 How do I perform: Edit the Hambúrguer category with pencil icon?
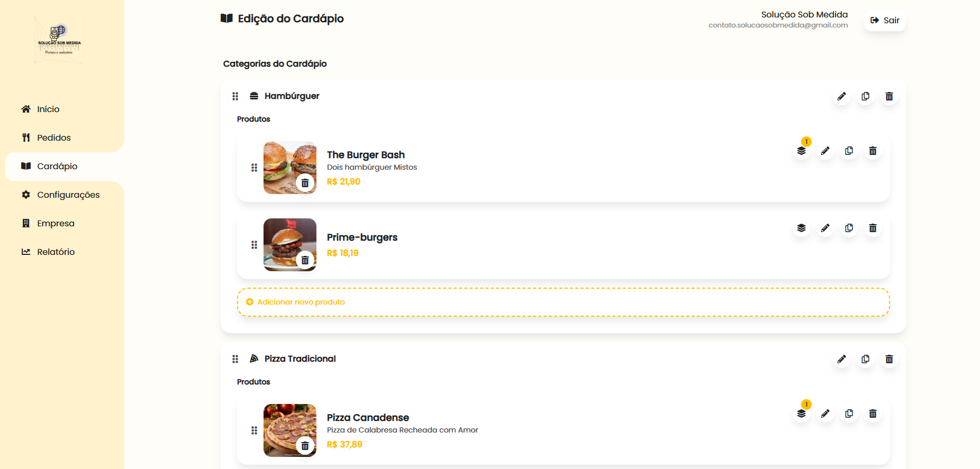click(x=841, y=96)
